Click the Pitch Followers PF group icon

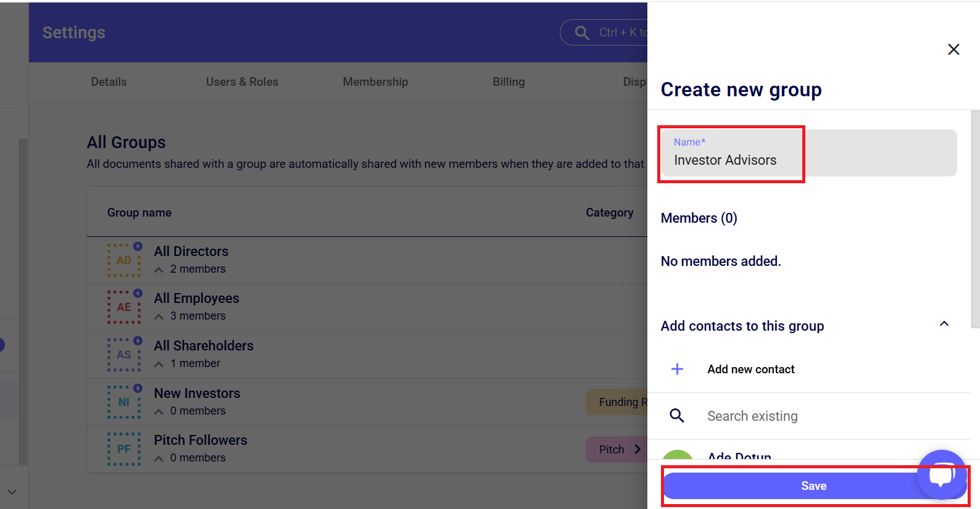point(124,449)
